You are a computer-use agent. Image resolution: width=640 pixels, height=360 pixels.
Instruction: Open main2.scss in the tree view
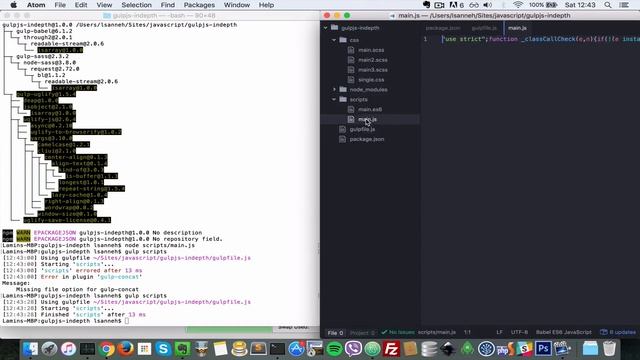[373, 60]
